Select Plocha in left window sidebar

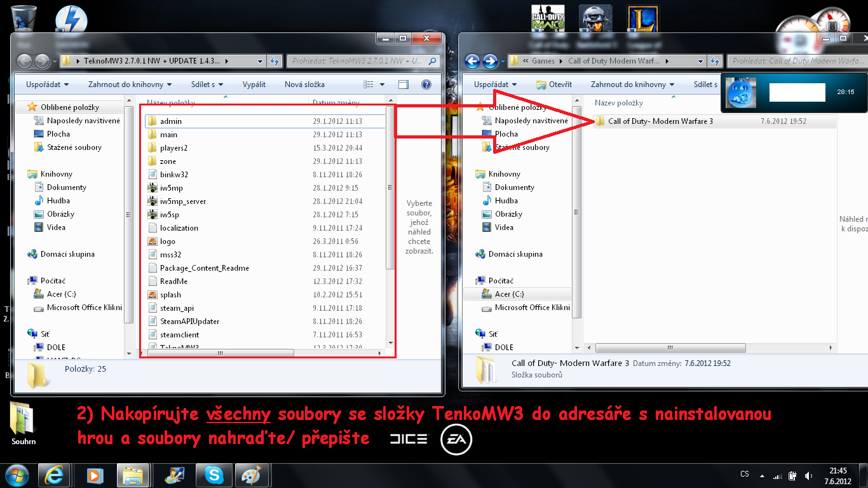(58, 133)
